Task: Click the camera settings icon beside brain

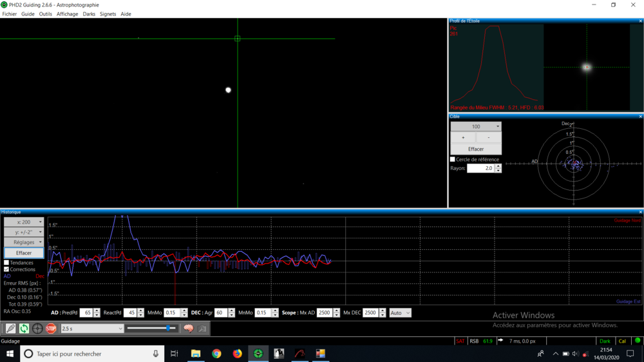Action: click(x=202, y=329)
